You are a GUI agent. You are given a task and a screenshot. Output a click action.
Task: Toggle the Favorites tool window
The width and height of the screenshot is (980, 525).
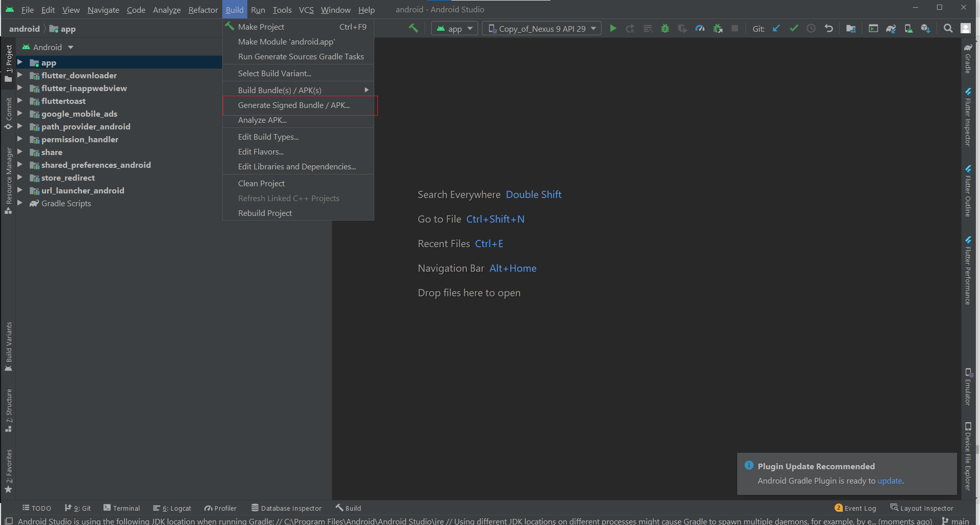(x=8, y=471)
